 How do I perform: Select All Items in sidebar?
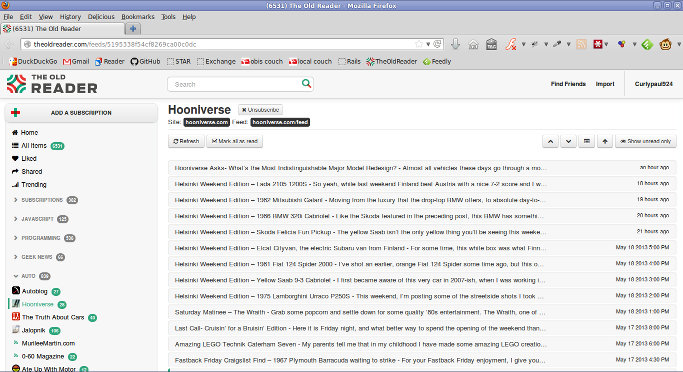[x=34, y=145]
